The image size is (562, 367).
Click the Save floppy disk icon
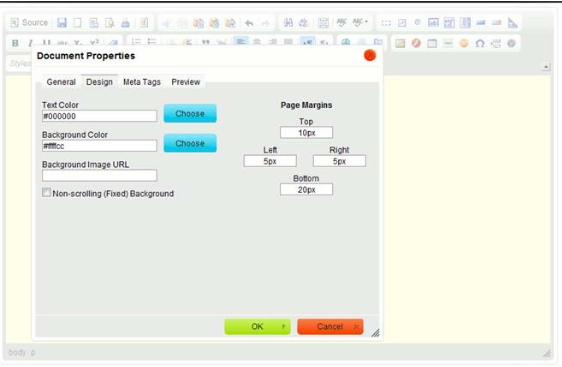point(62,23)
